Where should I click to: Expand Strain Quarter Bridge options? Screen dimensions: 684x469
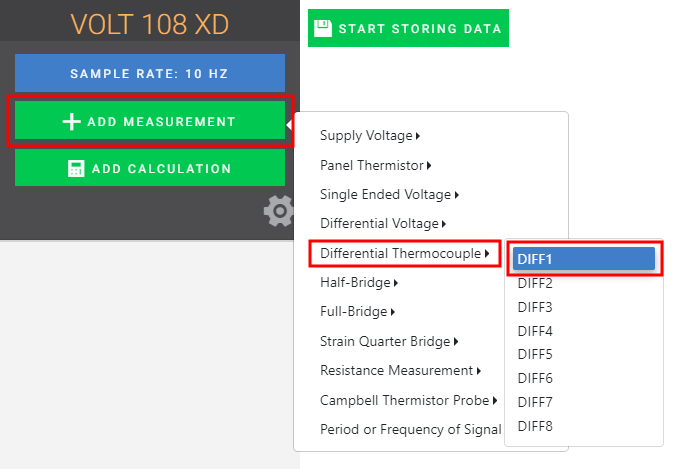[389, 342]
